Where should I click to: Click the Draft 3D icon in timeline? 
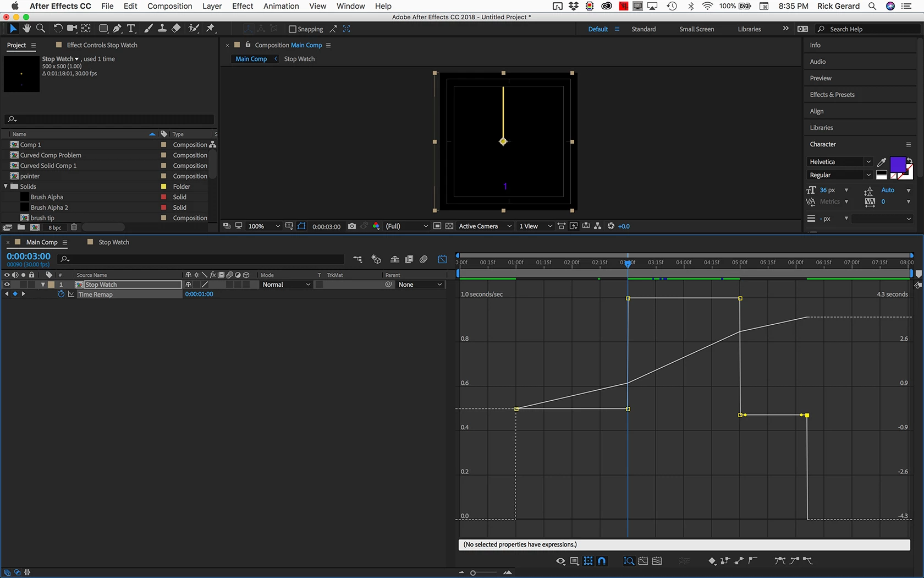click(376, 259)
